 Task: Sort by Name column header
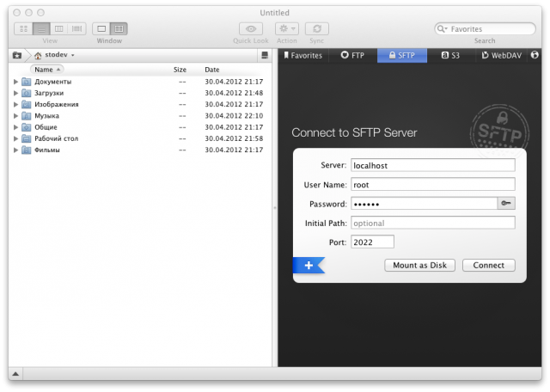tap(47, 70)
